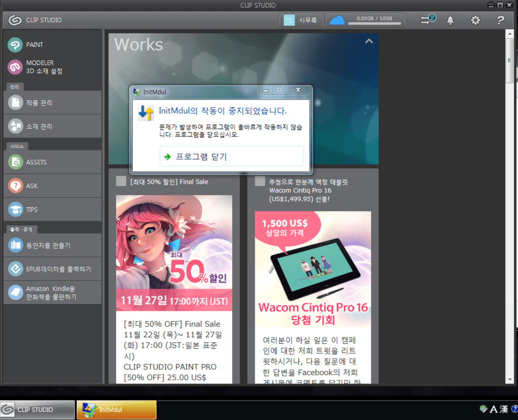
Task: Click the [최대 50% 할인] Final Sale headline
Action: pos(169,182)
